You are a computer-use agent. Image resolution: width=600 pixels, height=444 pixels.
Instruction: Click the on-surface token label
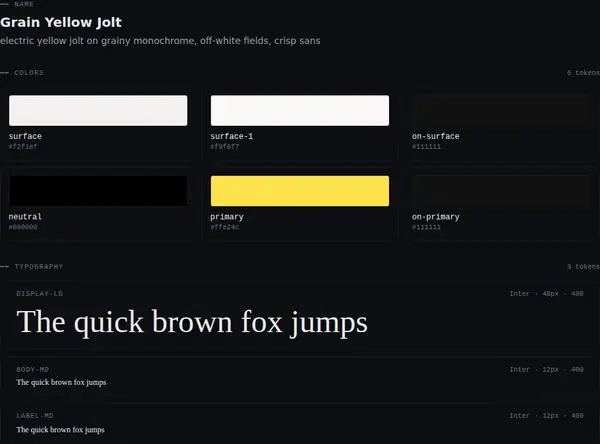[435, 136]
